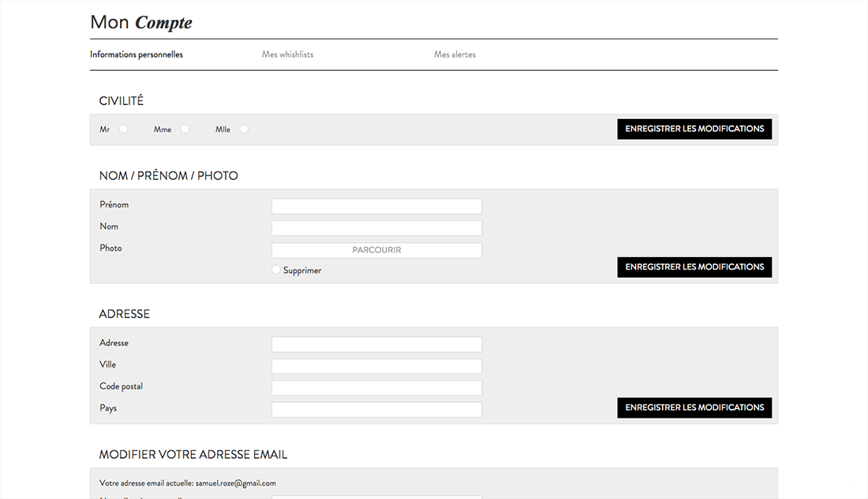Screen dimensions: 868x499
Task: Click the Civilité section heading
Action: [122, 101]
